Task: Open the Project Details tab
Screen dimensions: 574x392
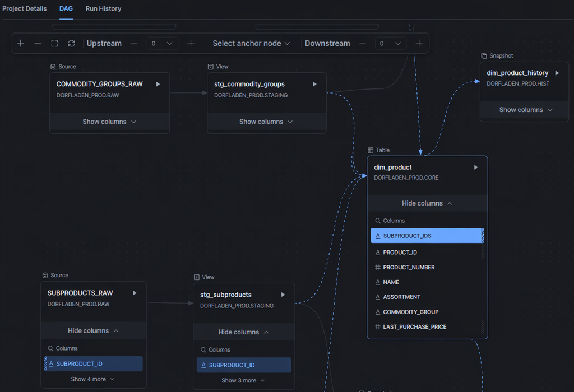Action: click(x=25, y=8)
